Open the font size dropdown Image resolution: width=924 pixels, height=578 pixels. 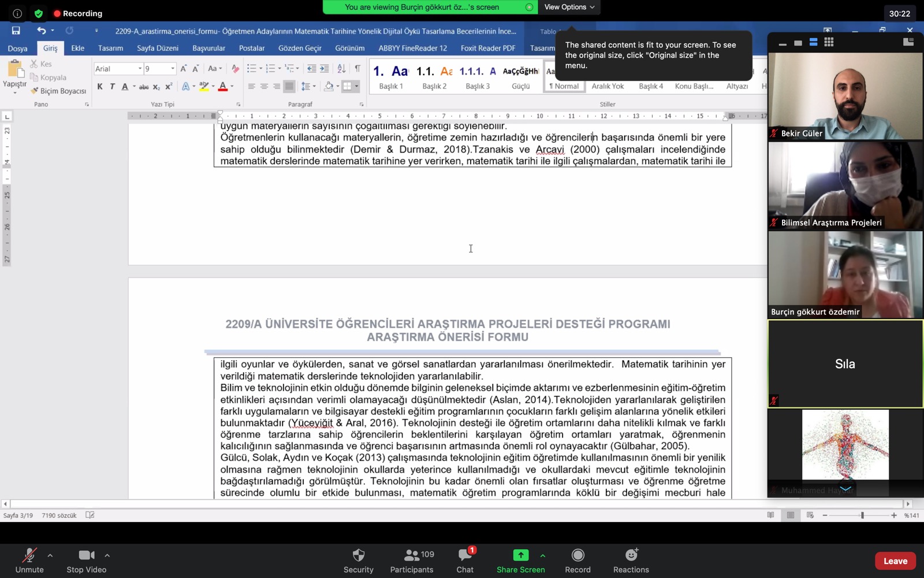coord(172,69)
